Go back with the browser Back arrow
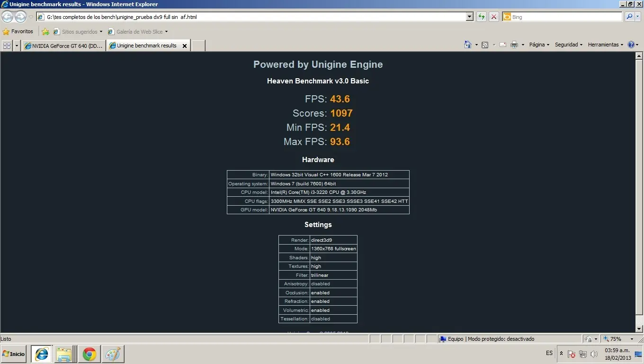The image size is (644, 364). pyautogui.click(x=7, y=17)
